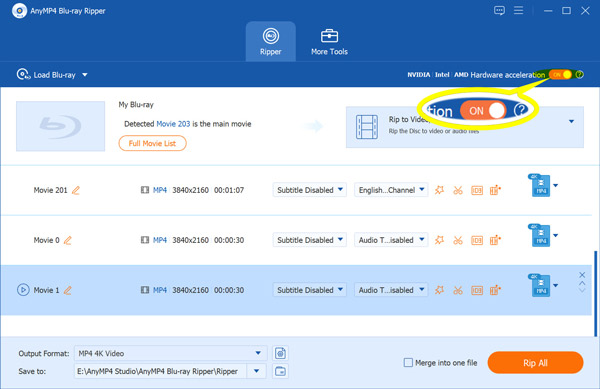Edit ID3 info for Movie 0

[x=477, y=240]
